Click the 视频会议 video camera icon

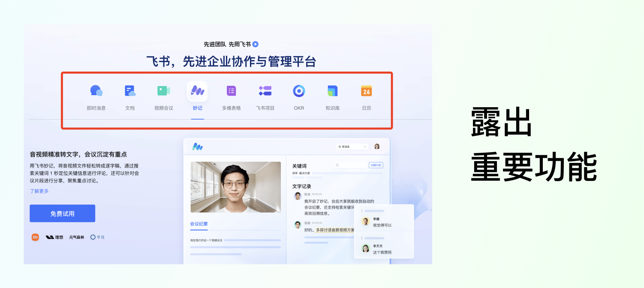(163, 90)
